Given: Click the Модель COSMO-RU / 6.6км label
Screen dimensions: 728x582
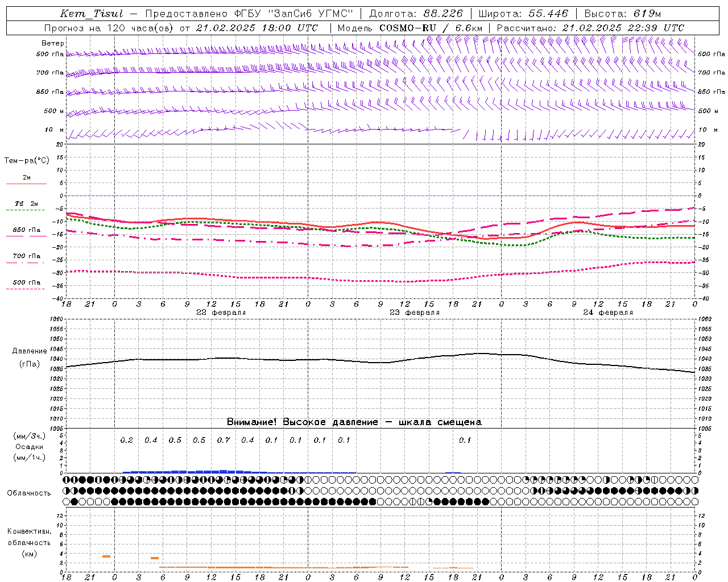Looking at the screenshot, I should click(409, 28).
